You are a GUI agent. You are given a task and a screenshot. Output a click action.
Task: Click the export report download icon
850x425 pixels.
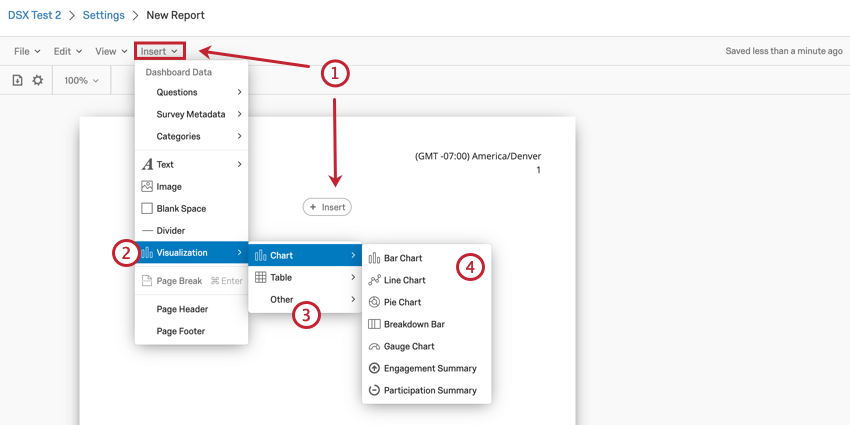click(17, 80)
